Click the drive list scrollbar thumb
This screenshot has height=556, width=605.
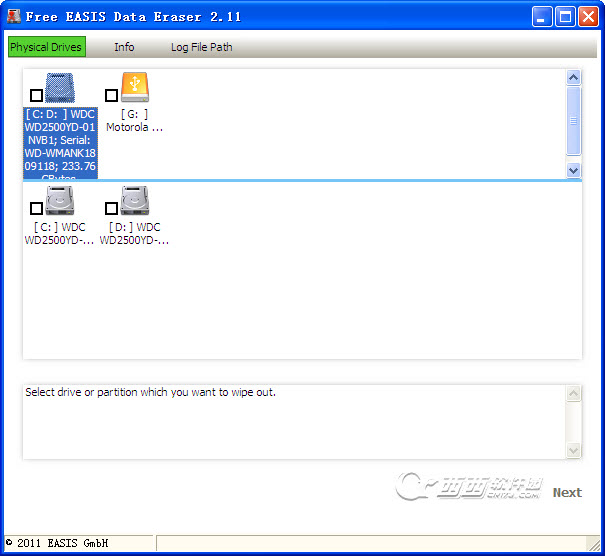click(573, 121)
